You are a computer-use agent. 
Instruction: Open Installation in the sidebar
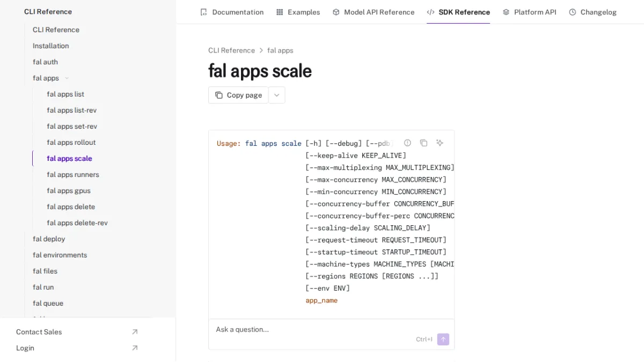(x=50, y=46)
